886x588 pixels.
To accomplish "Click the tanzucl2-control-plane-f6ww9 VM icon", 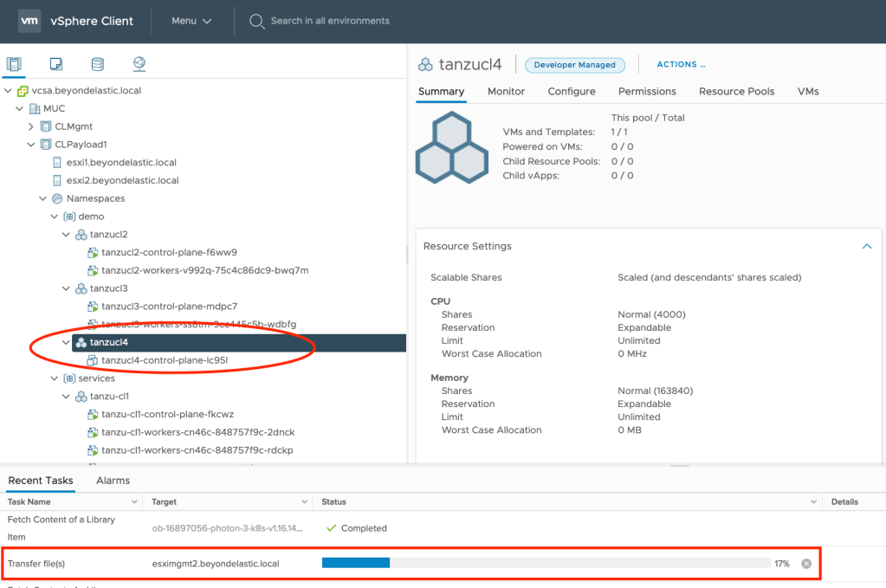I will pyautogui.click(x=94, y=253).
